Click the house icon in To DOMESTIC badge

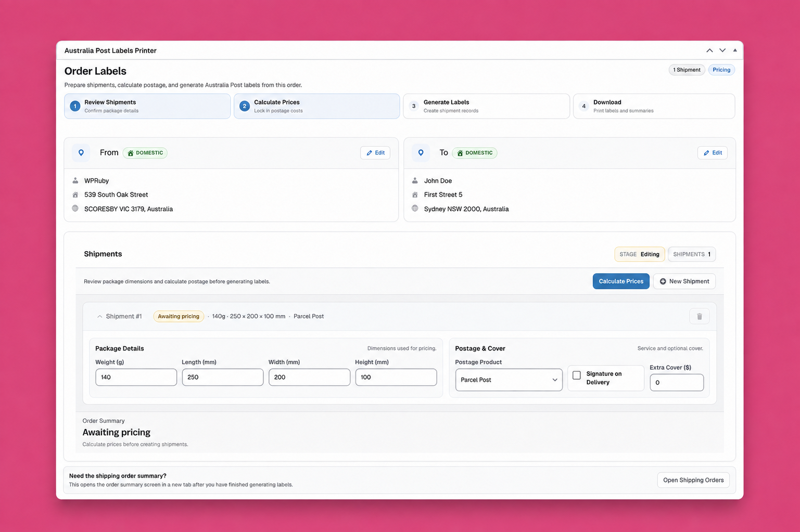pyautogui.click(x=460, y=153)
